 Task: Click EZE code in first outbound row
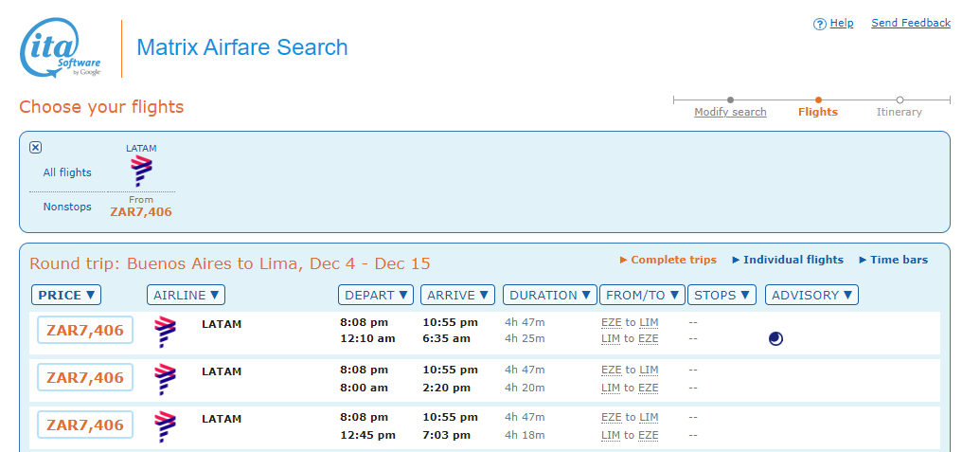click(612, 323)
